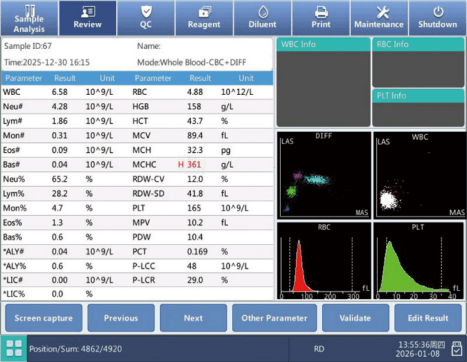Select the P-LCR 29.0 result
The width and height of the screenshot is (467, 362).
pos(195,280)
